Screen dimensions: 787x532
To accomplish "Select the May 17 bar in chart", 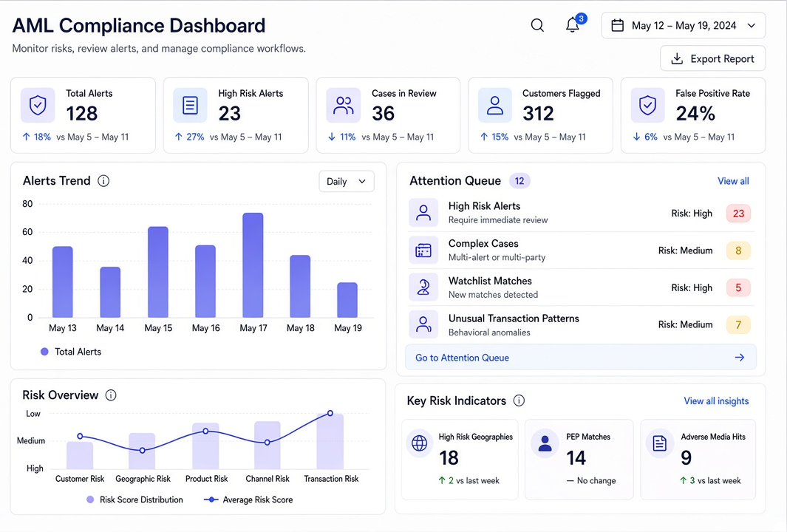I will pos(253,265).
